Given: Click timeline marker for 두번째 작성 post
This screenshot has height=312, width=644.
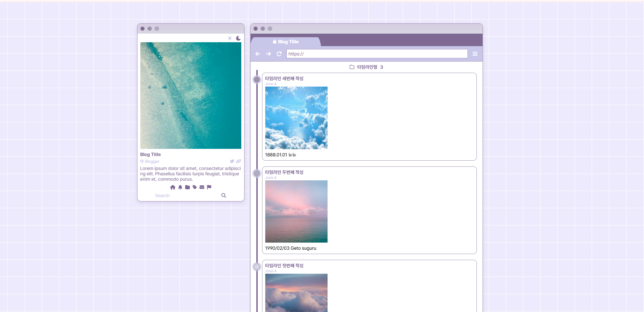Looking at the screenshot, I should point(257,173).
